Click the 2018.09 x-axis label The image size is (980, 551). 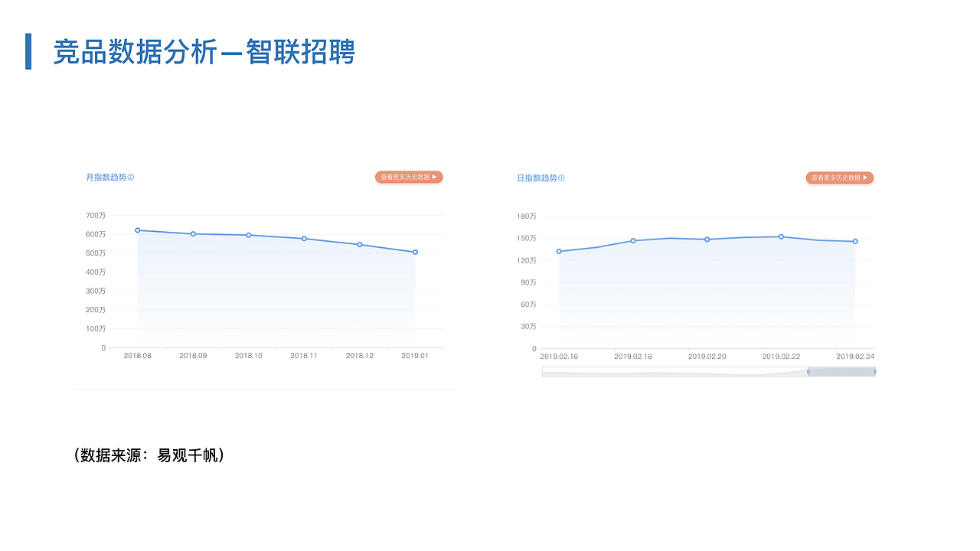pos(193,356)
